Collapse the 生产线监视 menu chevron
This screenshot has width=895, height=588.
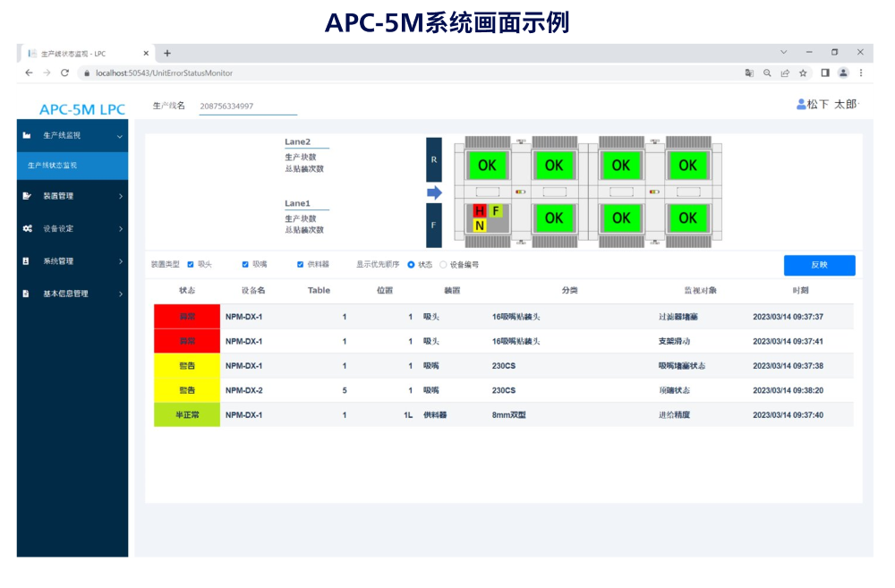120,136
